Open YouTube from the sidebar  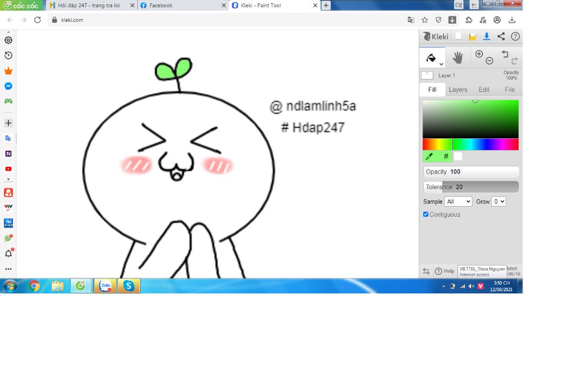tap(8, 169)
